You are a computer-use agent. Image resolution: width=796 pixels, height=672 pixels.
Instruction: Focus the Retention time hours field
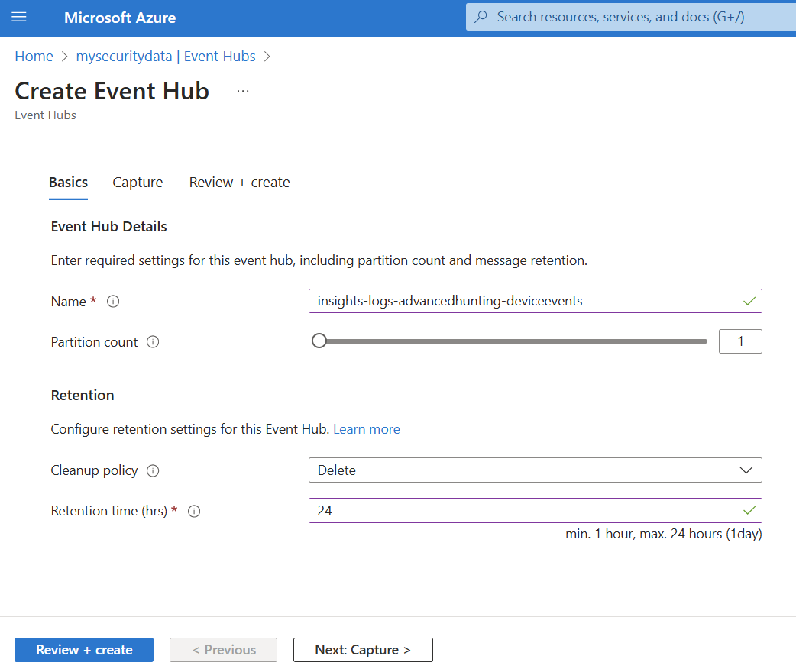point(535,511)
